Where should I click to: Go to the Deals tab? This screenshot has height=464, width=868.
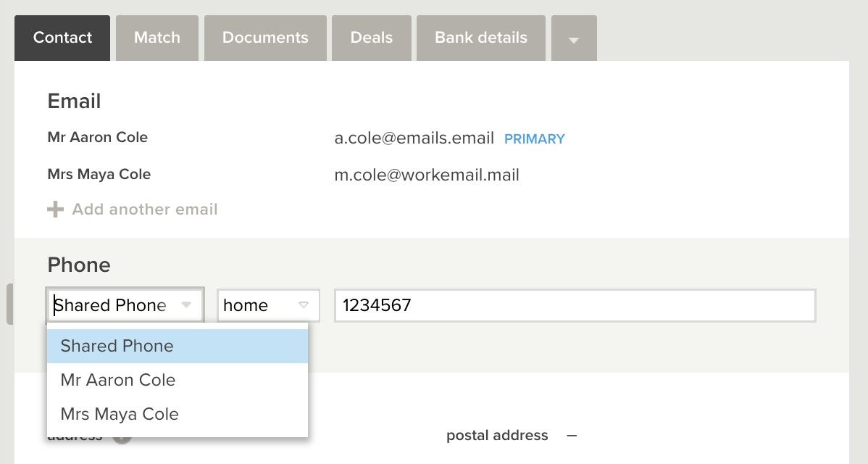372,38
